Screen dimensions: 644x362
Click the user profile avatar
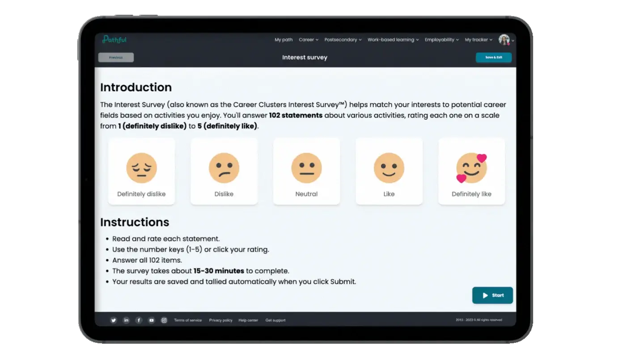pyautogui.click(x=504, y=39)
